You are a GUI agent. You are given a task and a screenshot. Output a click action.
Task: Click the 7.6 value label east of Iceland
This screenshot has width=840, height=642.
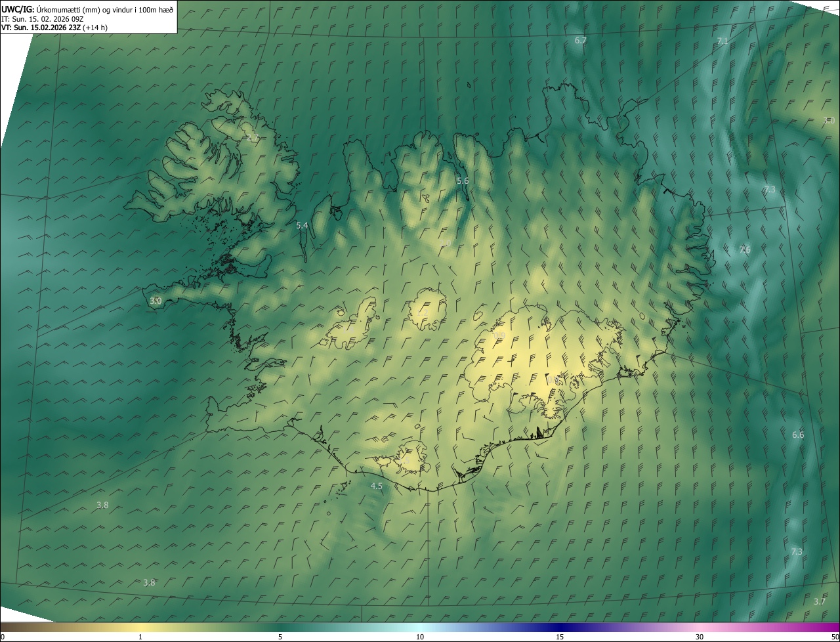click(745, 249)
